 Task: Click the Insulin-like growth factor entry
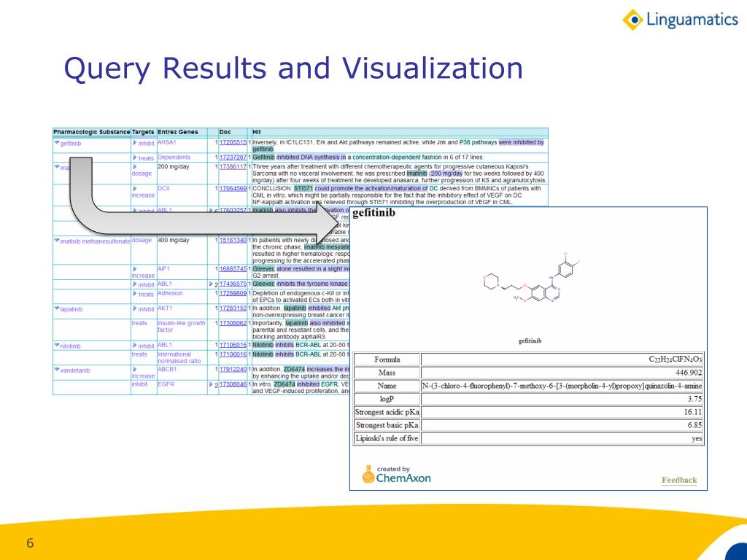[x=182, y=326]
